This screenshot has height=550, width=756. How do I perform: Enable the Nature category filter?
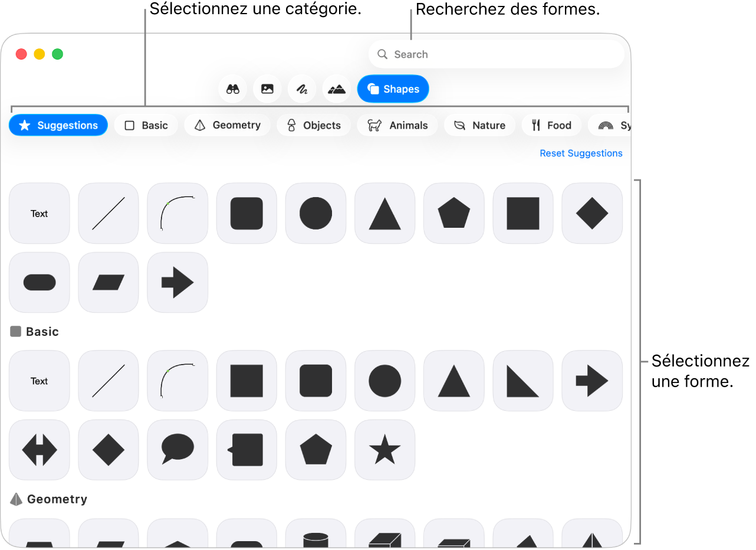(x=479, y=125)
